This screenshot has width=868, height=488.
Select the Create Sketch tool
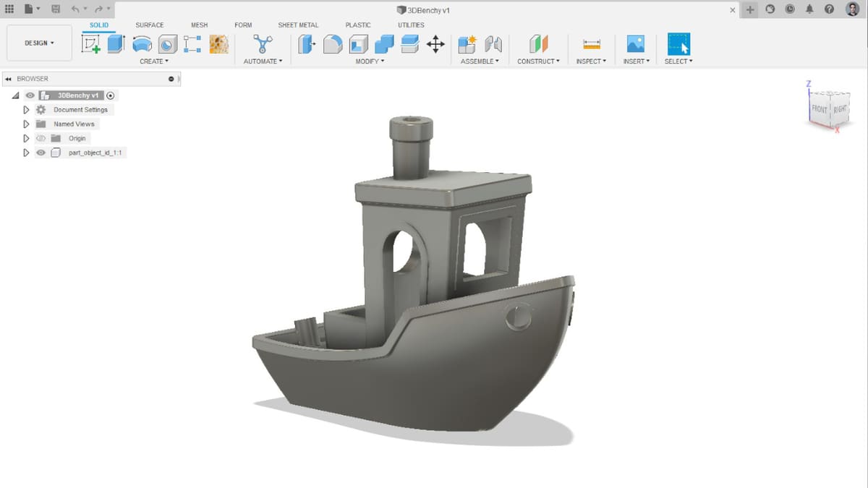(91, 44)
